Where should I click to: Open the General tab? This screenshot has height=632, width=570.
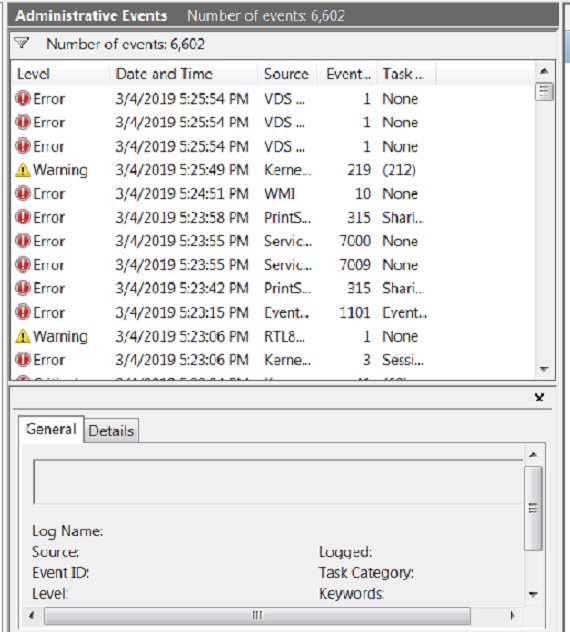tap(51, 429)
